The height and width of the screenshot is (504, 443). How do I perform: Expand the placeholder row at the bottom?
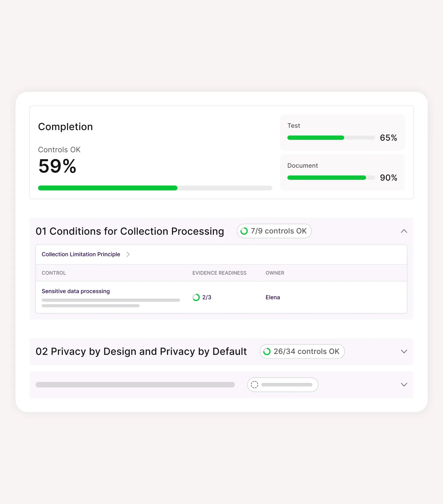[404, 384]
